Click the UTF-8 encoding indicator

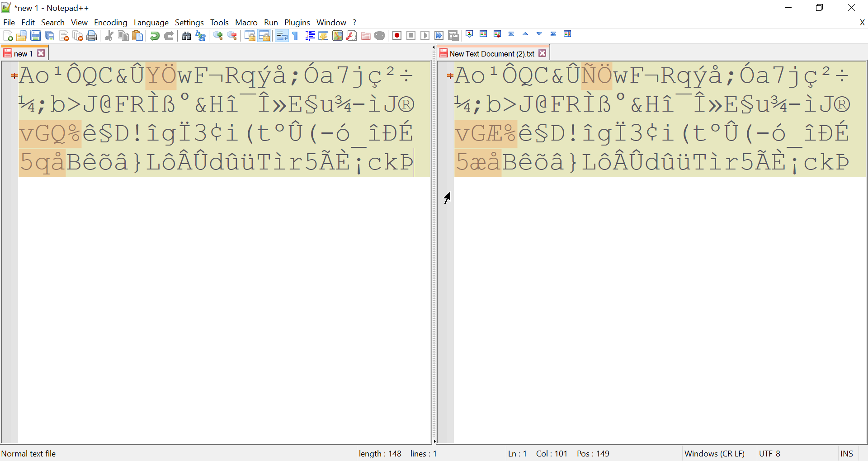[x=770, y=453]
